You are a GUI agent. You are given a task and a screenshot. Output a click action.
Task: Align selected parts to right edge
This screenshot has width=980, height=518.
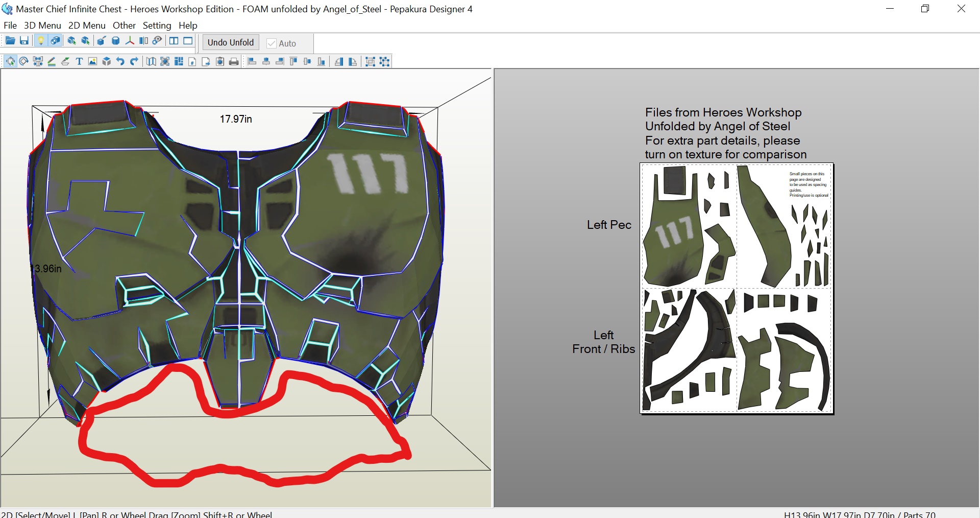[280, 61]
